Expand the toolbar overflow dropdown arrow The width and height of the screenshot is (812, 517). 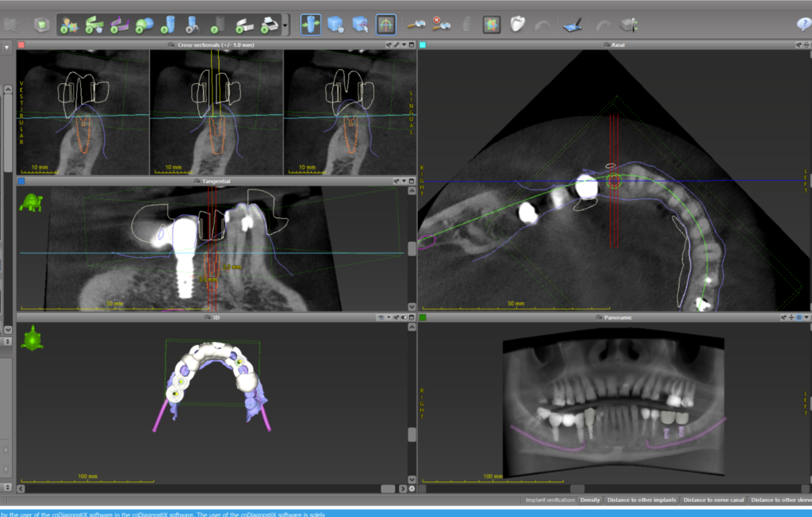(x=285, y=24)
